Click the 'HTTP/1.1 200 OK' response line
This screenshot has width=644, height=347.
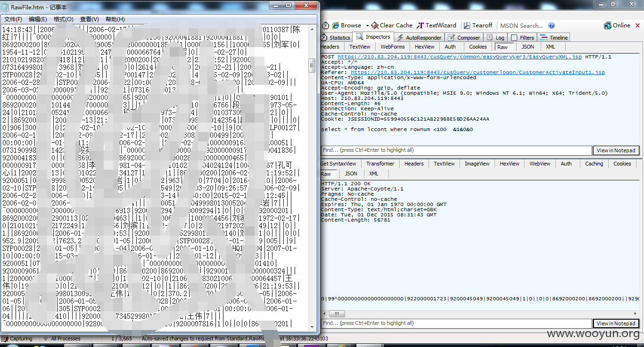click(346, 184)
